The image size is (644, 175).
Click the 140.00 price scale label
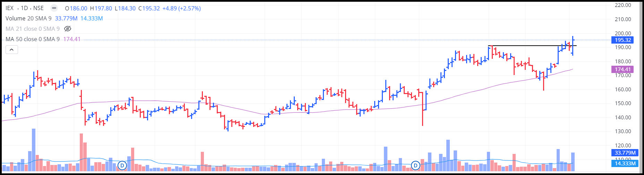click(x=623, y=117)
